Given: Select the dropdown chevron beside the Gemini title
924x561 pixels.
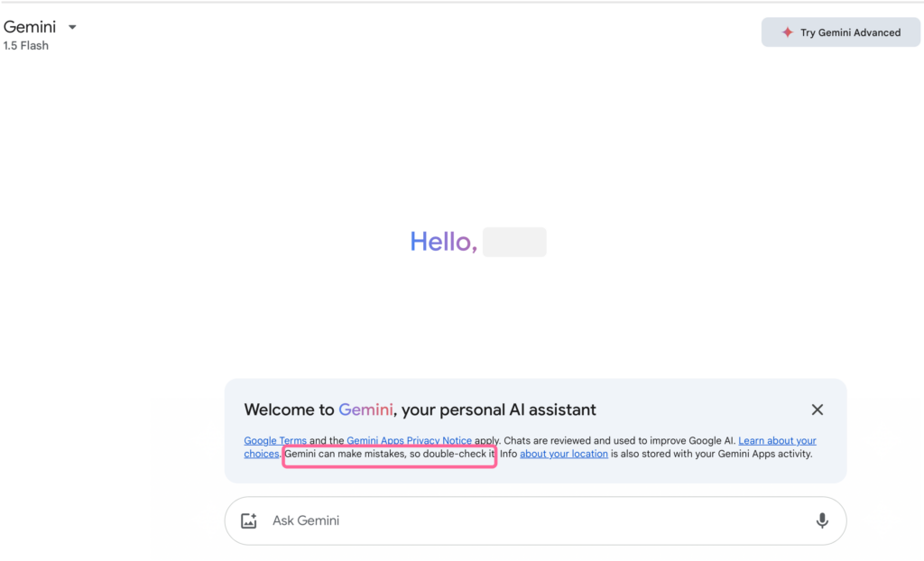Looking at the screenshot, I should [x=72, y=27].
